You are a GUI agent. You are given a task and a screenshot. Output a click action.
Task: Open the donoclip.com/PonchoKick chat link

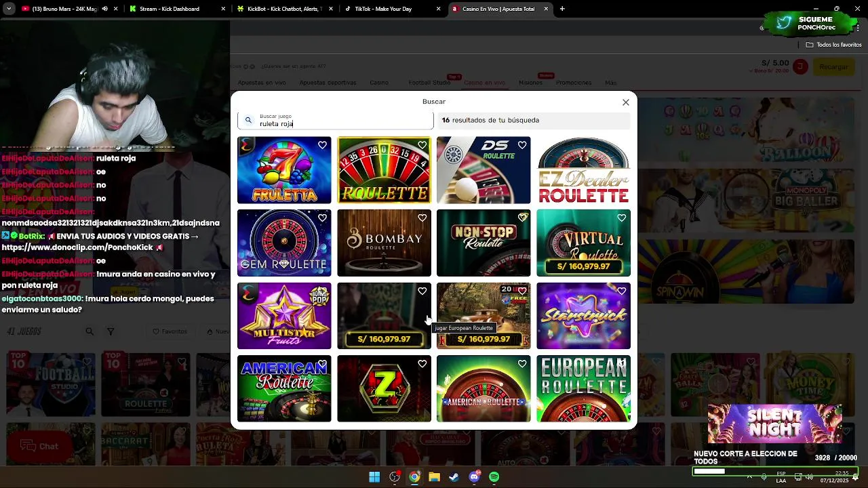[x=77, y=247]
